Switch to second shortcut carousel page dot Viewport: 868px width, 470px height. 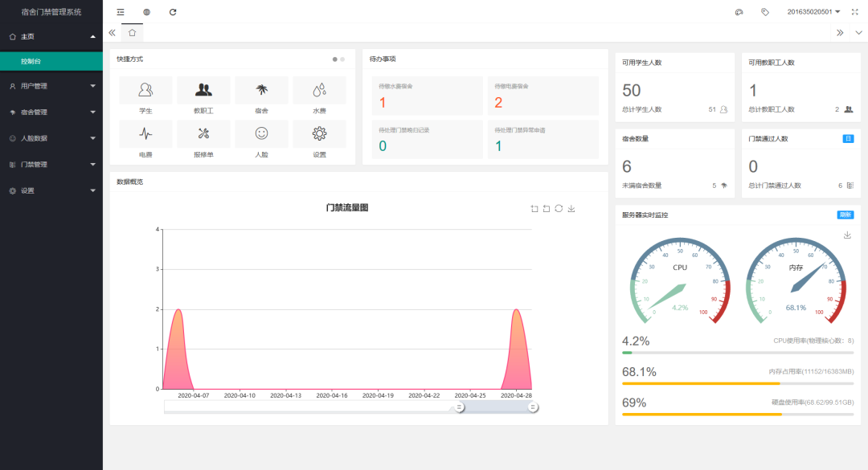coord(342,59)
